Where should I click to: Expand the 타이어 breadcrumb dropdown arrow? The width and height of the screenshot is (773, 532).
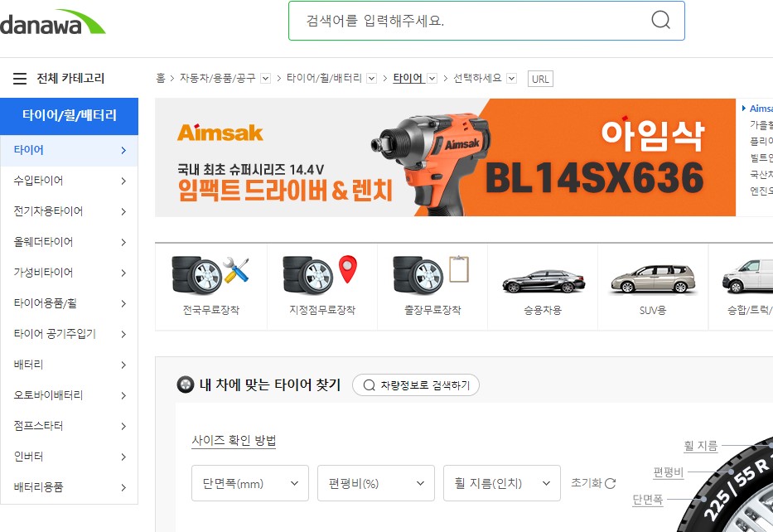click(x=432, y=79)
